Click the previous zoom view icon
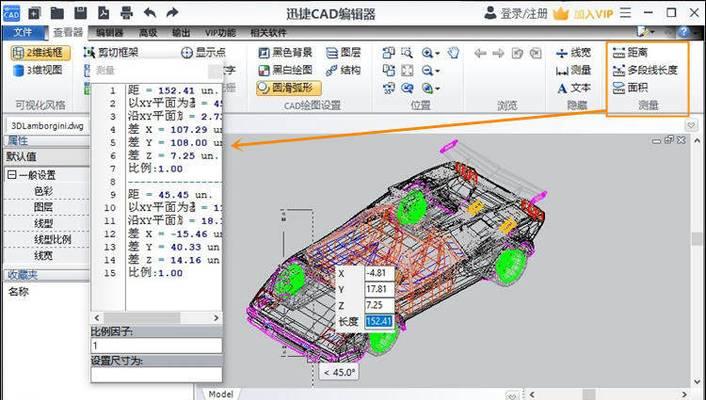The height and width of the screenshot is (400, 706). [x=407, y=88]
